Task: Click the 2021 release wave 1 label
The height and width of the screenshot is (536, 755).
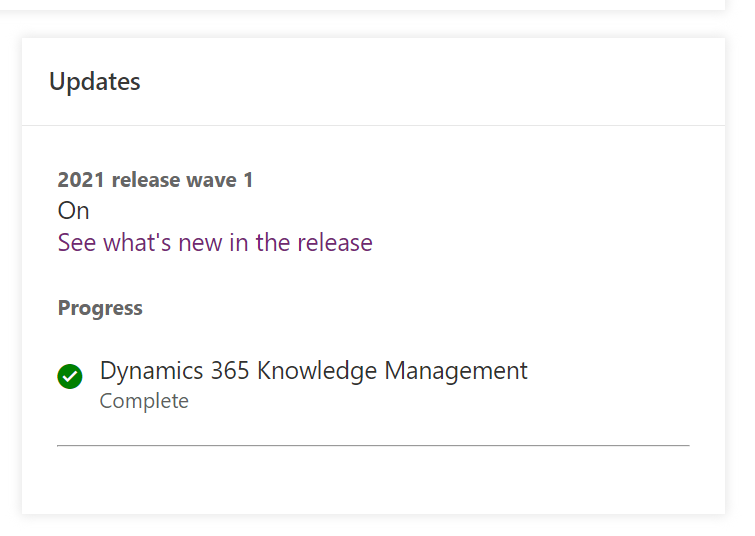Action: [x=155, y=180]
